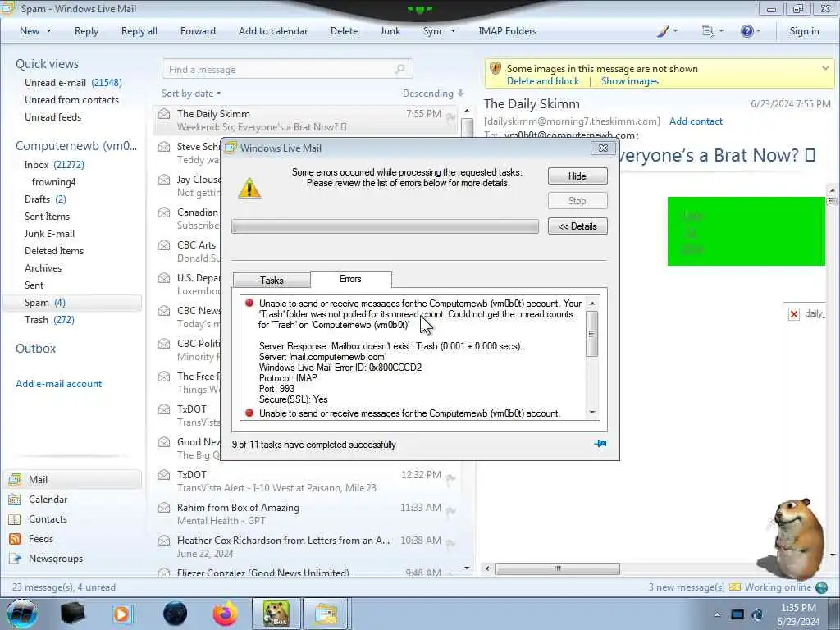This screenshot has height=630, width=840.
Task: Click Reply all in the toolbar
Action: point(139,31)
